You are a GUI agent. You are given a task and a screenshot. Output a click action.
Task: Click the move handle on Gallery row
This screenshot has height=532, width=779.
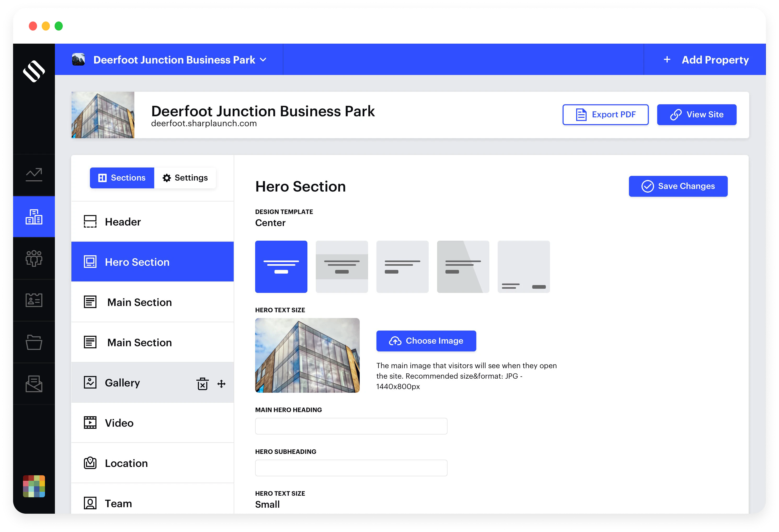221,384
